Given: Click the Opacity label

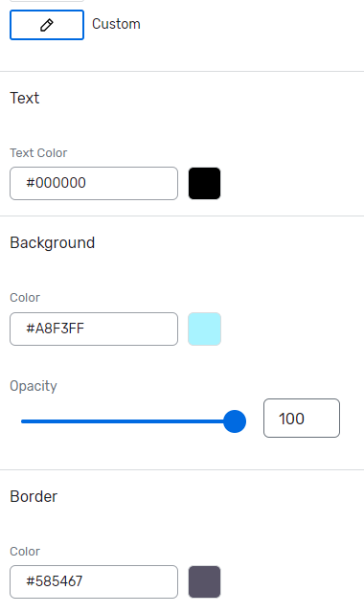Looking at the screenshot, I should [34, 386].
